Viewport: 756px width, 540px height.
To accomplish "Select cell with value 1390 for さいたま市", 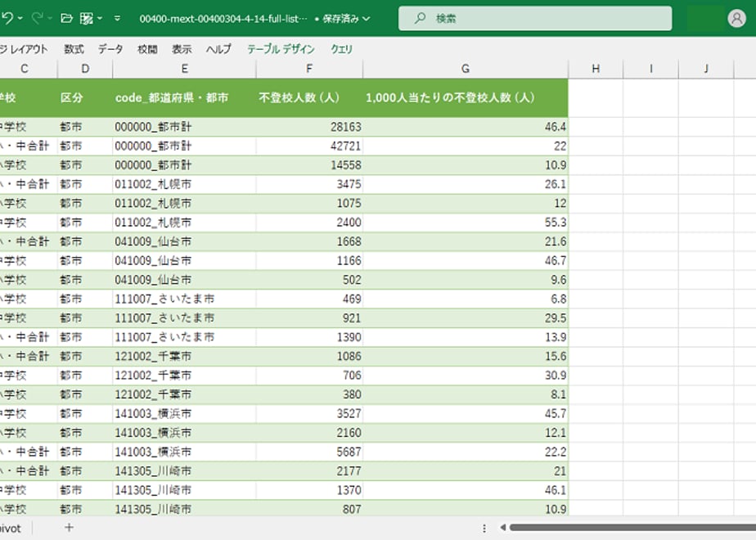I will pyautogui.click(x=309, y=337).
